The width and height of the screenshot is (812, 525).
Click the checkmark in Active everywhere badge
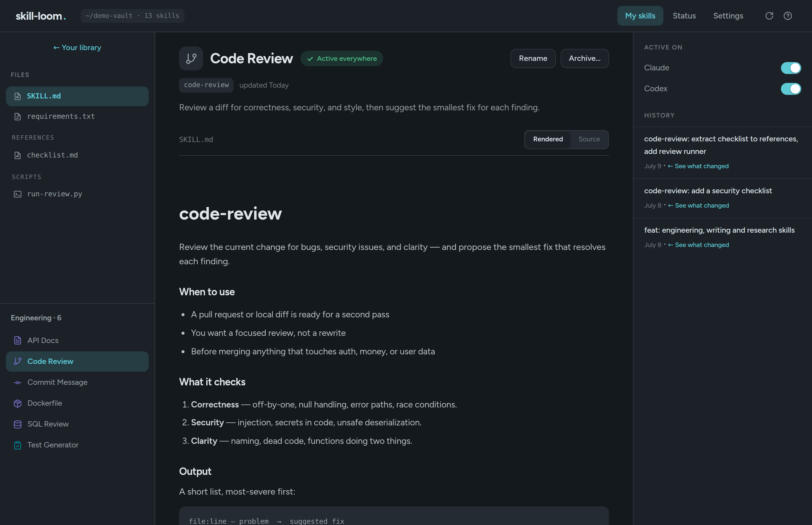[x=310, y=59]
